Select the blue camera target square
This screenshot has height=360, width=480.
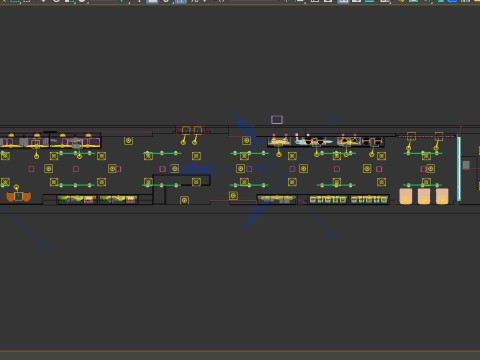click(265, 169)
